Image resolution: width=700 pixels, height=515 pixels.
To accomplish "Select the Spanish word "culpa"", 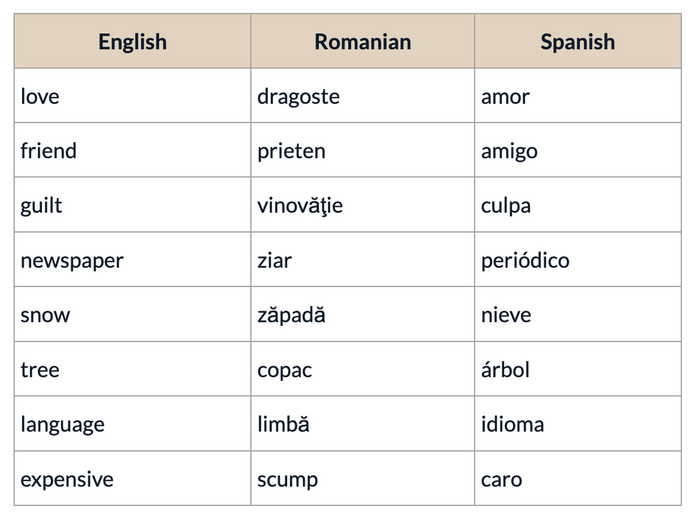I will tap(506, 206).
